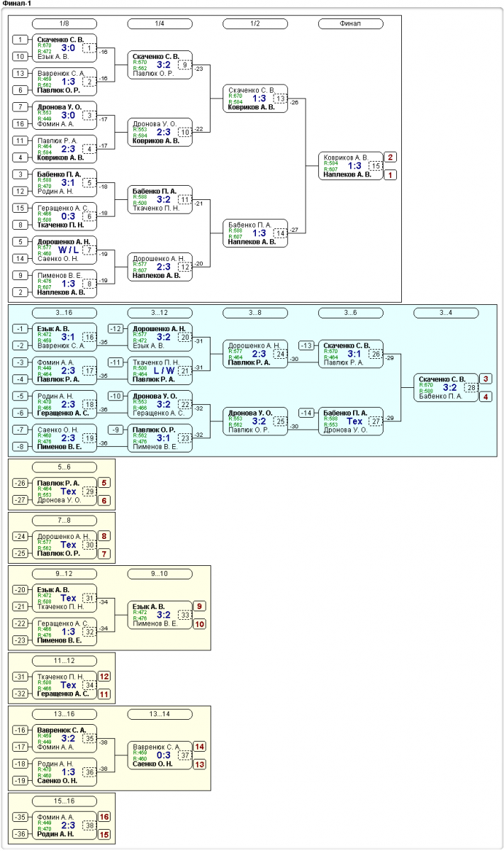Click the 9...12 bracket header
Screen dimensions: 504x851
pos(65,573)
